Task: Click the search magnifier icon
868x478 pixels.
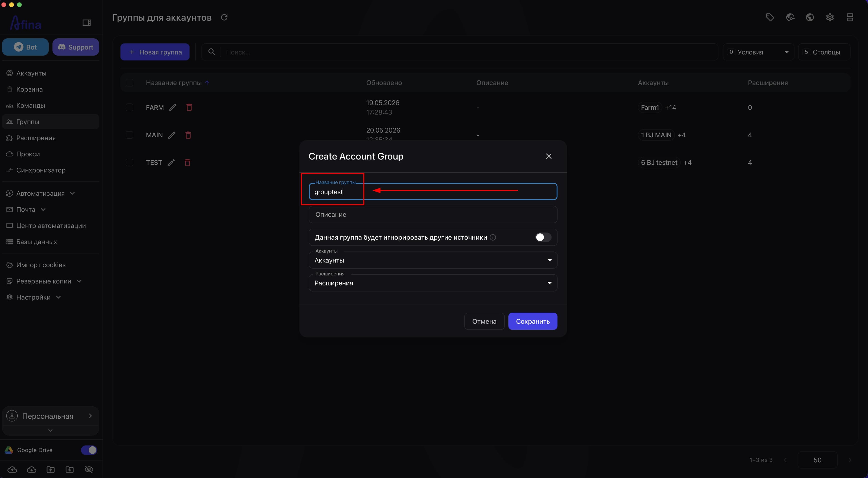Action: point(212,52)
